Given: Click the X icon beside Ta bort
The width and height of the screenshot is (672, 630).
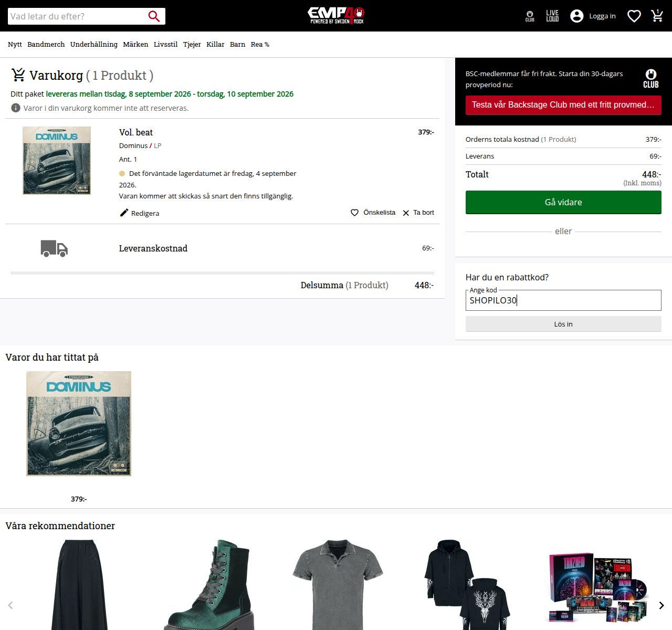Looking at the screenshot, I should point(406,213).
